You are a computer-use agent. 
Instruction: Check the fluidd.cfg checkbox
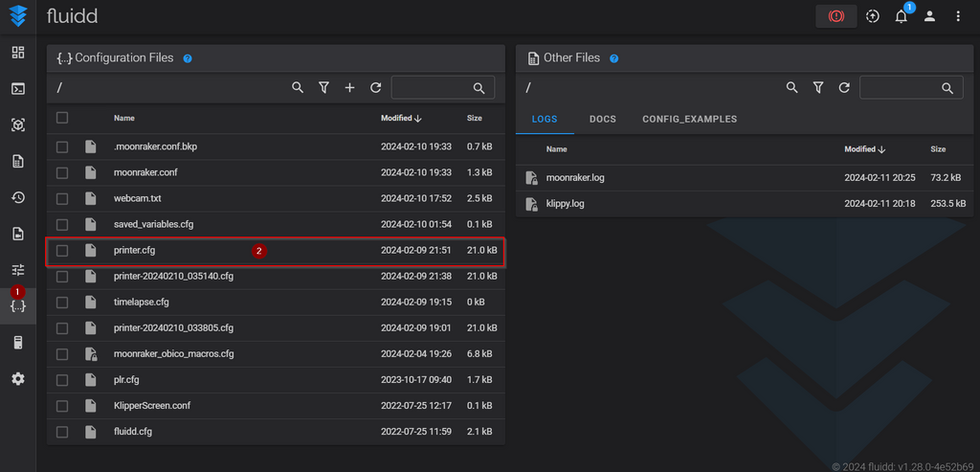click(62, 432)
